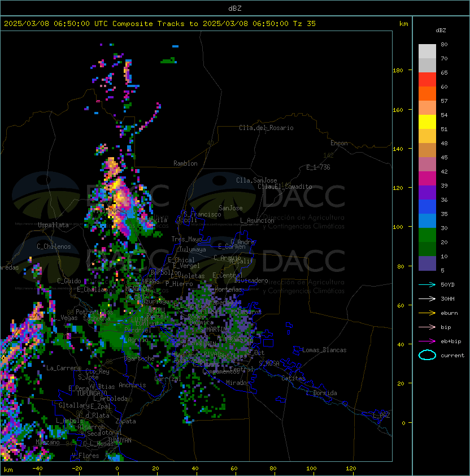
Task: Click the -40 km mark on horizontal axis
Action: pos(37,469)
